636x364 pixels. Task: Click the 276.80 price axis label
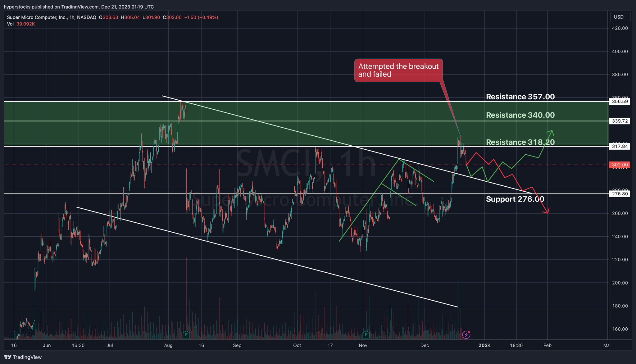pos(620,194)
